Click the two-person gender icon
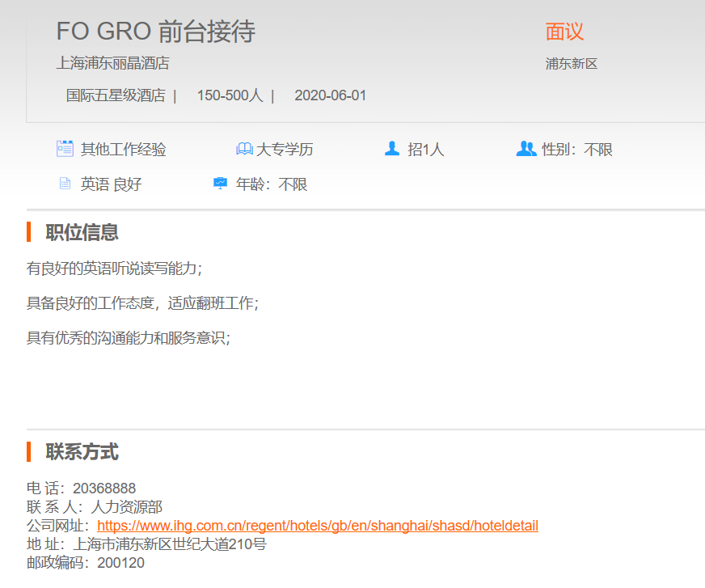The width and height of the screenshot is (705, 588). click(526, 149)
